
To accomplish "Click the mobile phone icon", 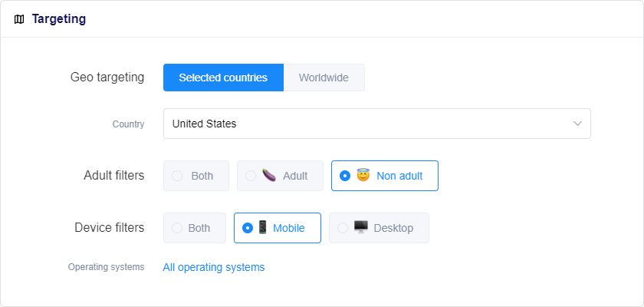I will (262, 227).
